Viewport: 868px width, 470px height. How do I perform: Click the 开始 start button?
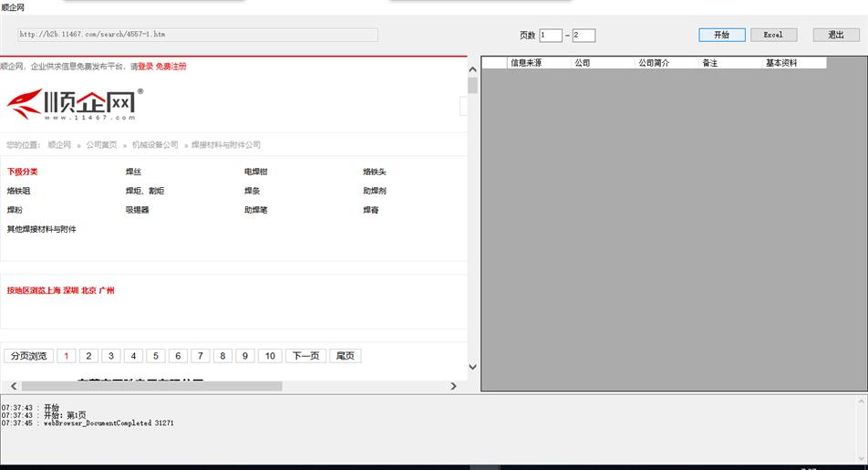(x=722, y=35)
